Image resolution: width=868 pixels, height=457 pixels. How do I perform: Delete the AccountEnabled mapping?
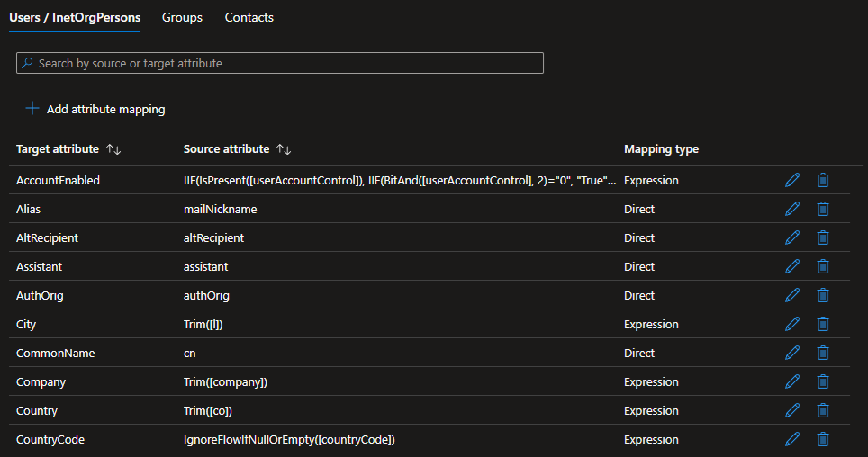(x=823, y=180)
